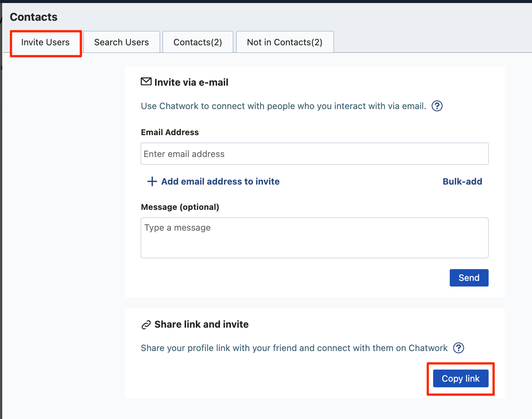Click the Send button
Viewport: 532px width, 419px height.
[x=469, y=277]
